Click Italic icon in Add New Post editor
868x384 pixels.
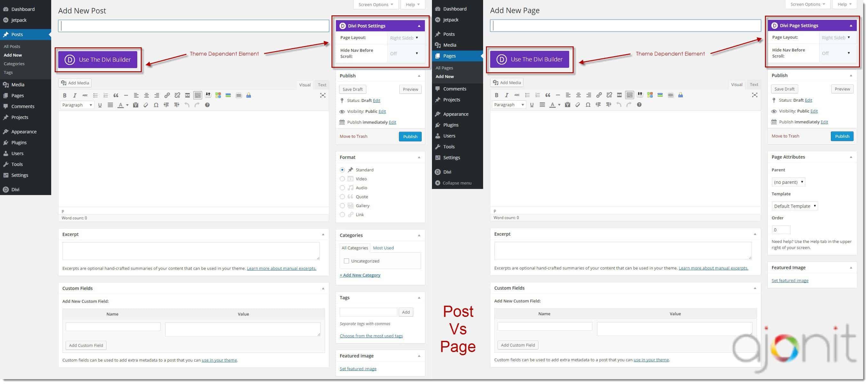(75, 95)
